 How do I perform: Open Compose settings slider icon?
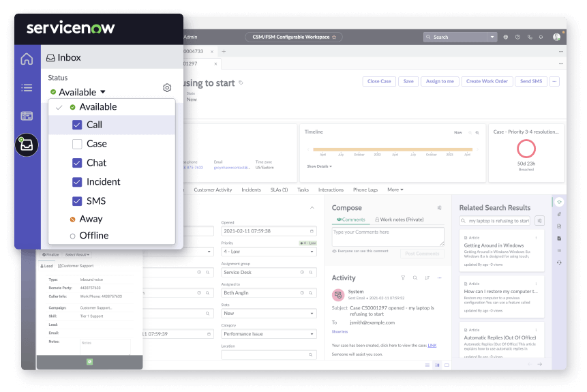440,207
